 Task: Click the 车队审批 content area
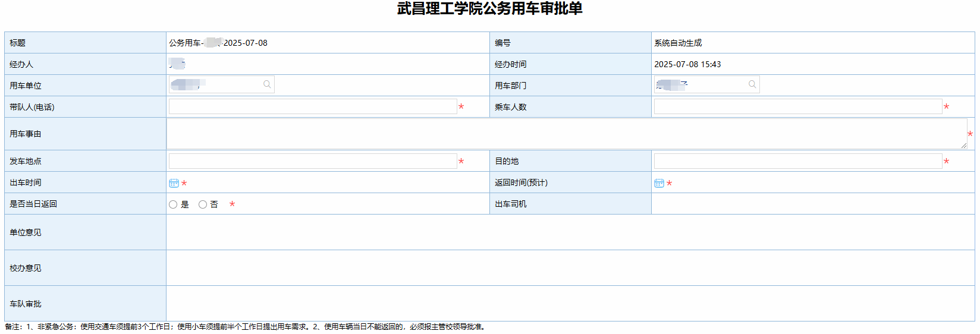click(570, 304)
